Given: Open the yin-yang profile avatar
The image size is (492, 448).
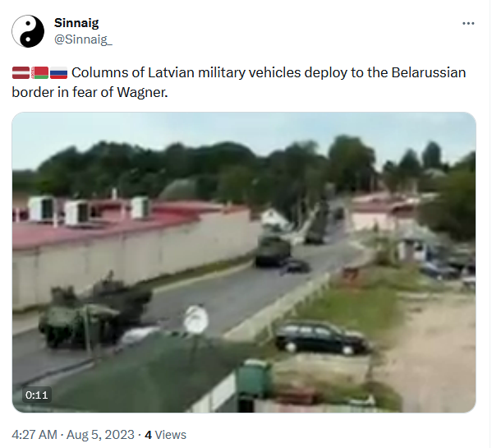Looking at the screenshot, I should tap(28, 31).
